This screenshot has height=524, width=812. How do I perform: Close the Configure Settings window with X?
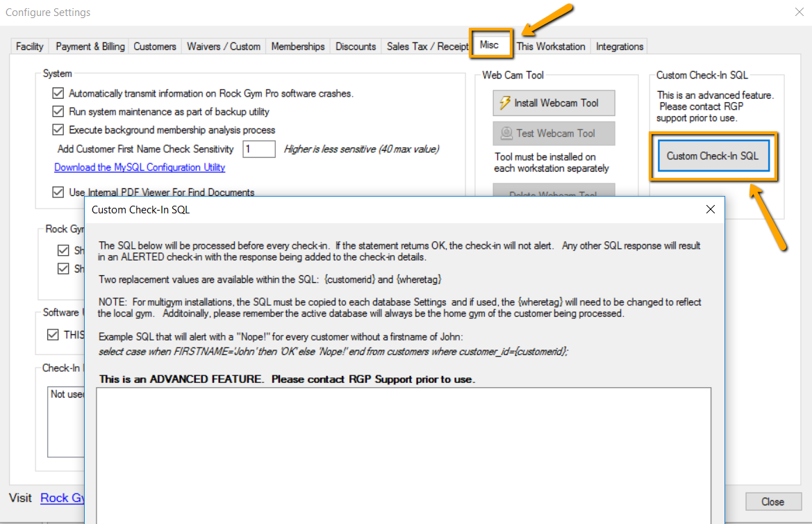click(799, 11)
